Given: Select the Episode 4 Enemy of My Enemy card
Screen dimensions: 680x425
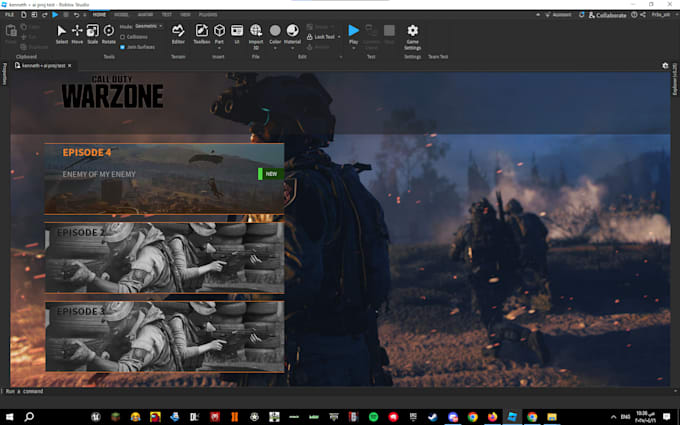Looking at the screenshot, I should click(164, 178).
